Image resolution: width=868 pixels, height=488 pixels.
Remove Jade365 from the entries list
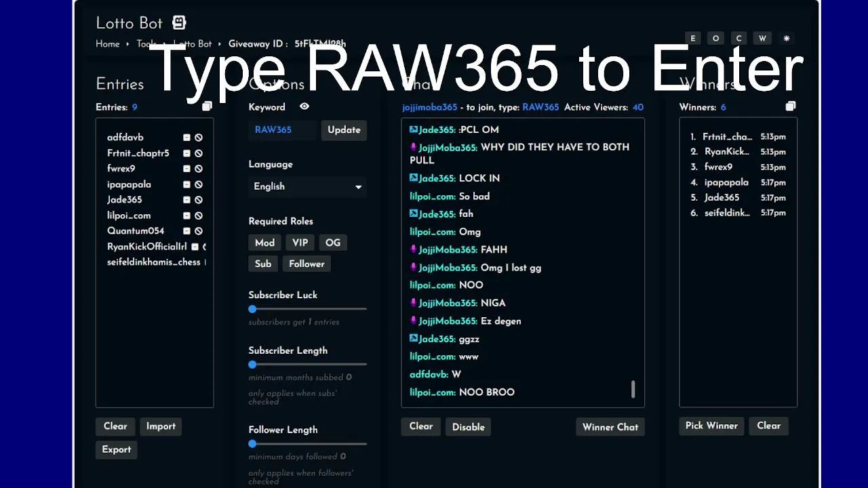186,200
